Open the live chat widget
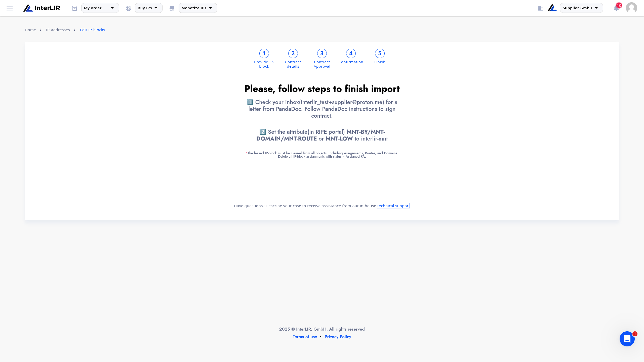The height and width of the screenshot is (362, 644). pos(627,339)
